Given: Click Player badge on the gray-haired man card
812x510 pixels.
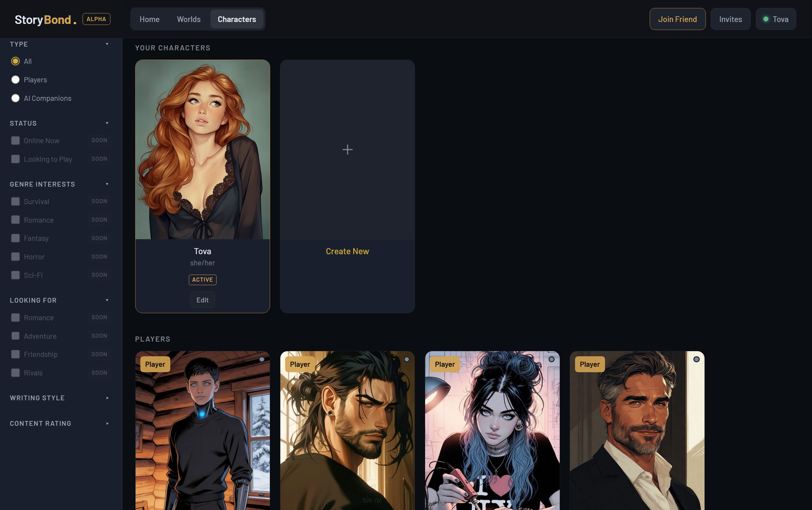Looking at the screenshot, I should pos(590,364).
